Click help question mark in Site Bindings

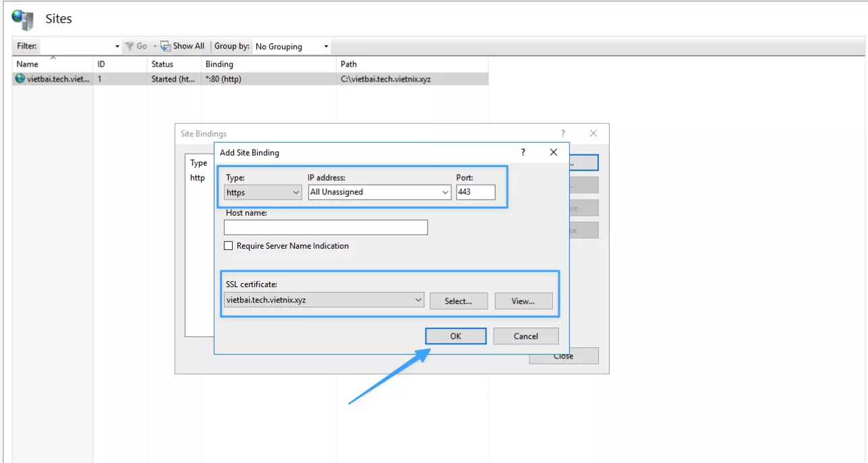point(563,133)
